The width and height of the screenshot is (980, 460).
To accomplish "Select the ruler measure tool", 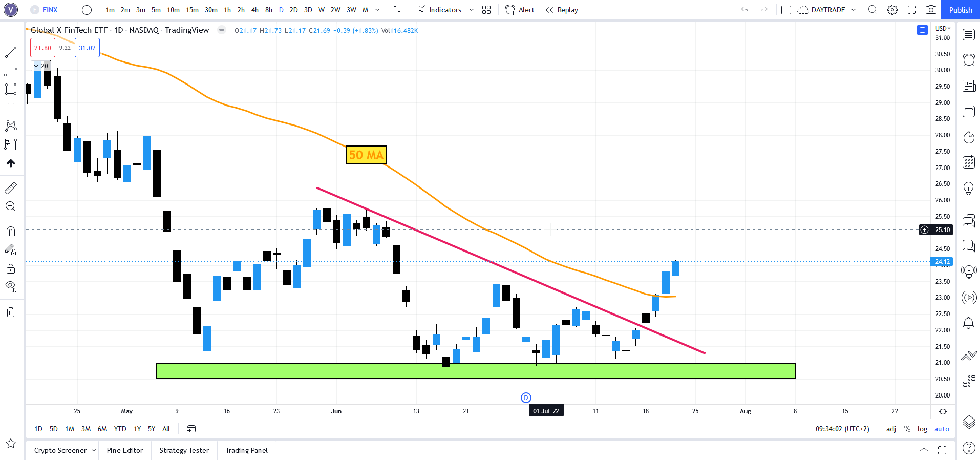I will (11, 188).
